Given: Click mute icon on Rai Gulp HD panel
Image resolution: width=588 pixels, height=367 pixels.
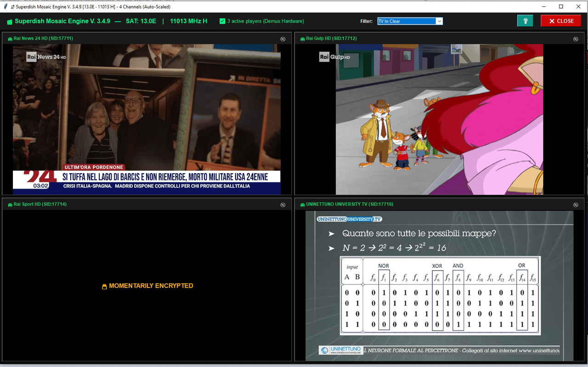Looking at the screenshot, I should tap(576, 39).
